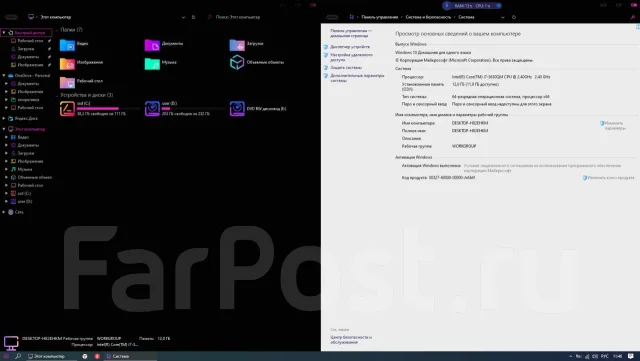Viewport: 640px width, 361px height.
Task: Click the user (D:) capacity bar
Action: (193, 109)
